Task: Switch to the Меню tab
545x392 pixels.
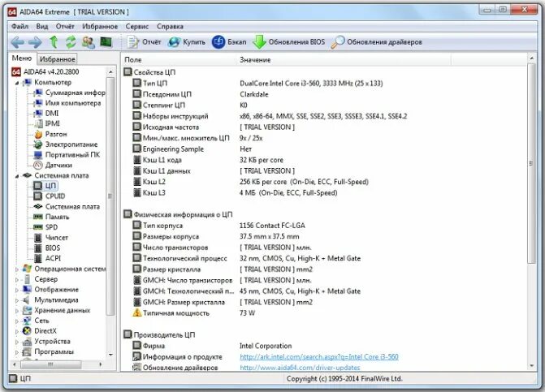Action: [22, 58]
